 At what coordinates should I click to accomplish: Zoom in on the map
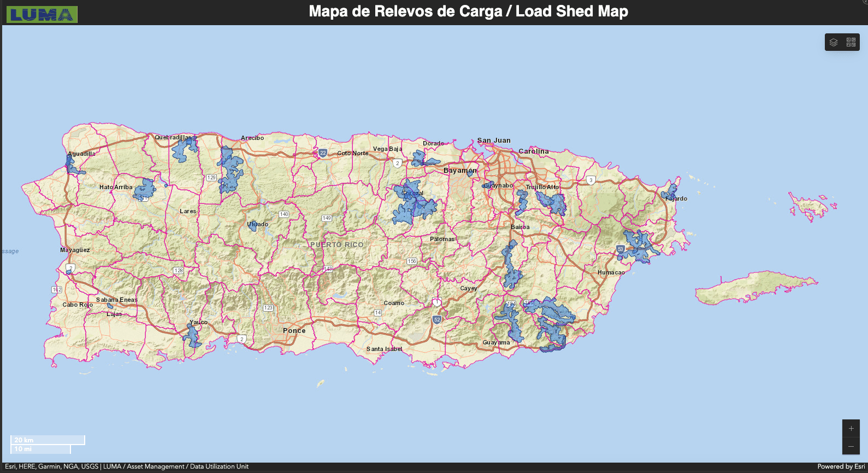(x=851, y=429)
